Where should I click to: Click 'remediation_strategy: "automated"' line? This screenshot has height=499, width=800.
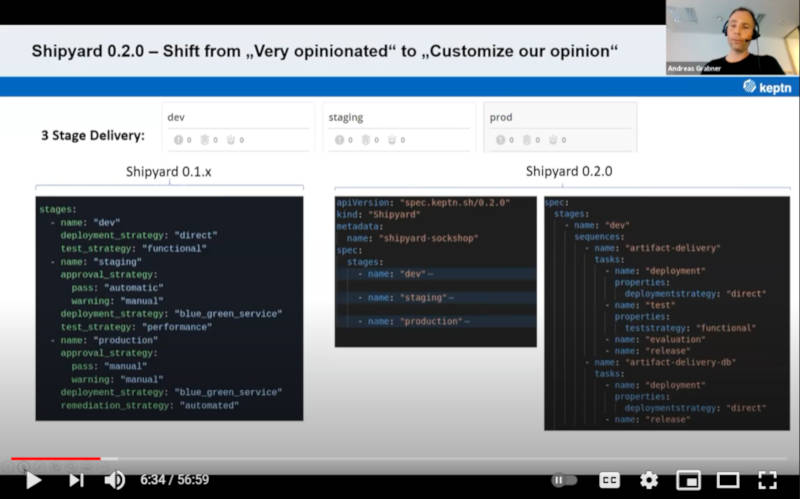point(150,406)
